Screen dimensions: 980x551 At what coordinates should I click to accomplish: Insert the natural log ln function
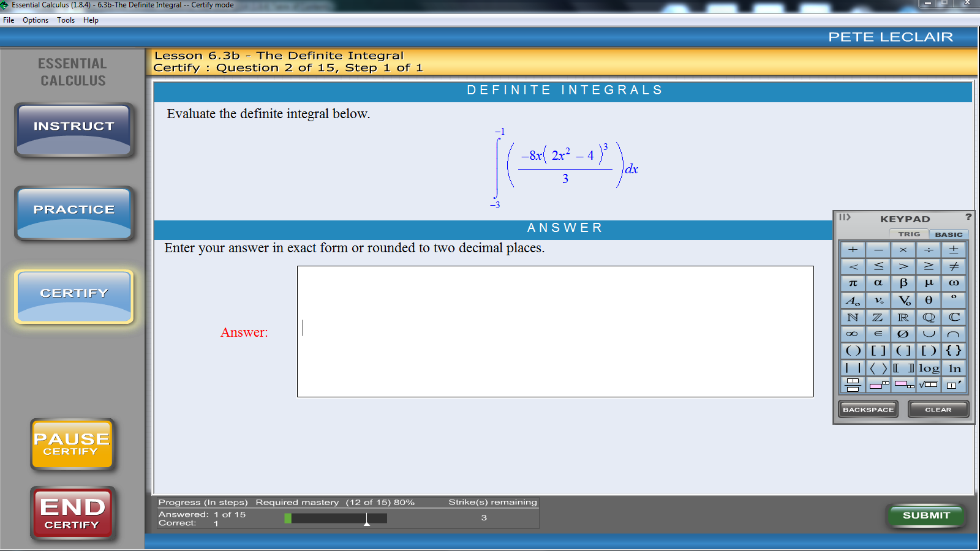(954, 368)
